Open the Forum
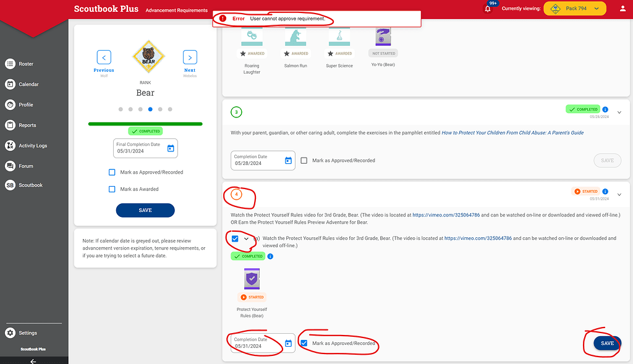The width and height of the screenshot is (633, 364). click(25, 166)
